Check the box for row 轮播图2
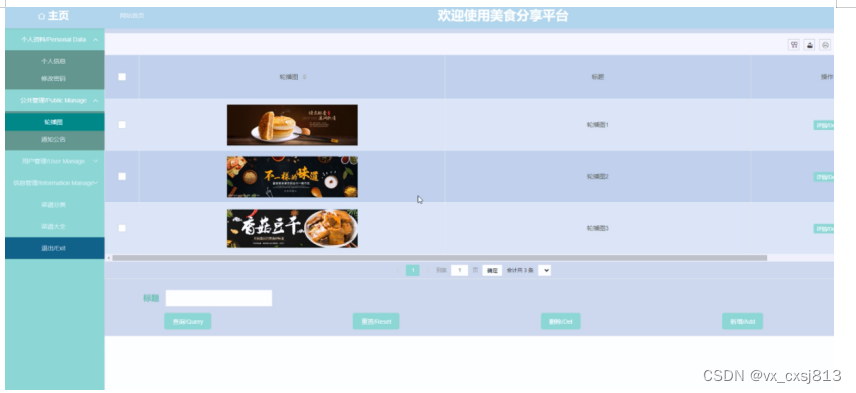This screenshot has width=856, height=393. click(x=122, y=176)
